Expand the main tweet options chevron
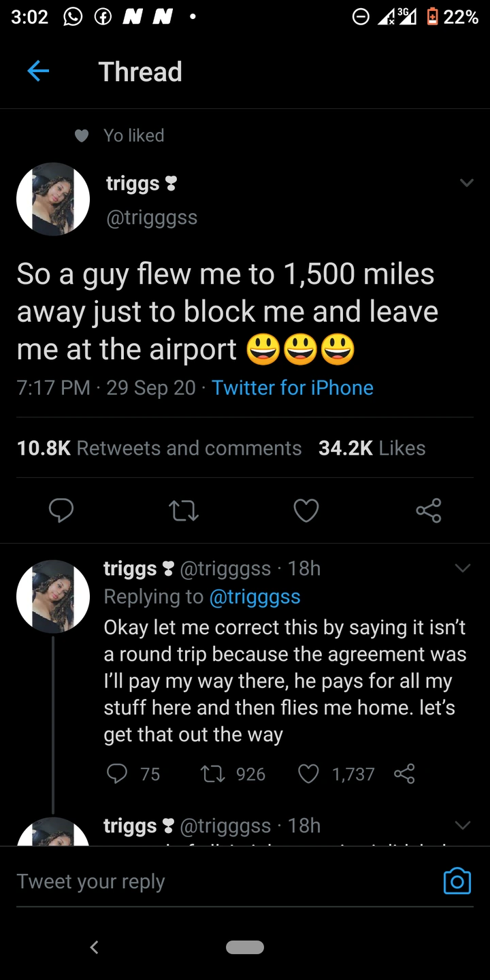Viewport: 490px width, 980px height. click(466, 183)
